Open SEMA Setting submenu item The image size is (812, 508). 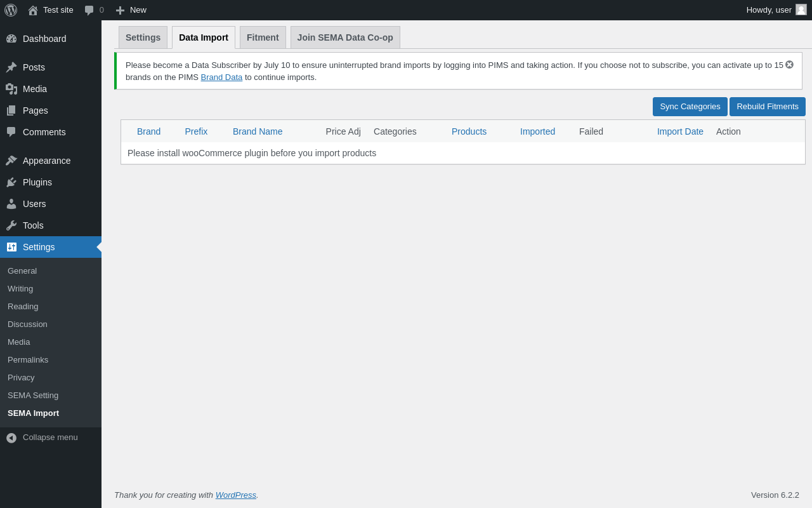33,396
